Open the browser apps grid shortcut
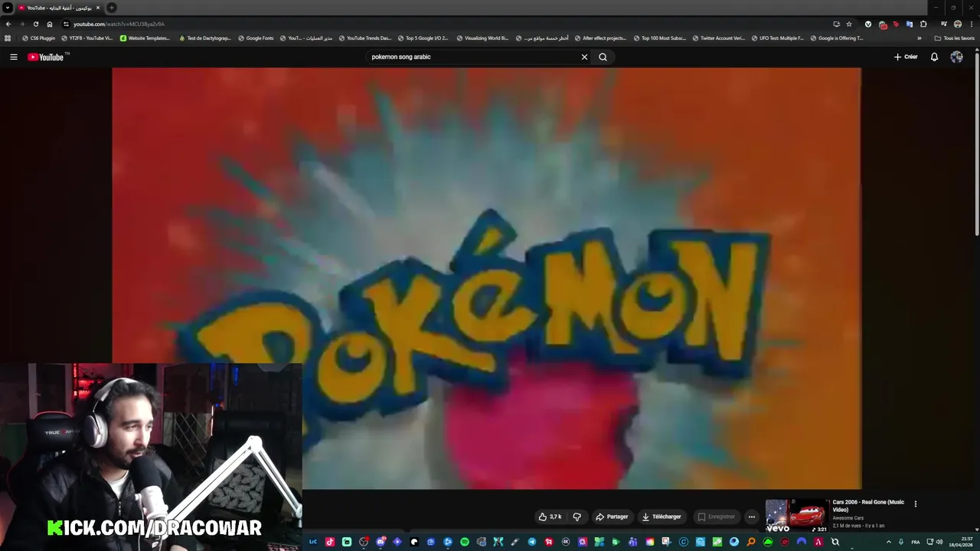The height and width of the screenshot is (551, 980). pos(8,37)
